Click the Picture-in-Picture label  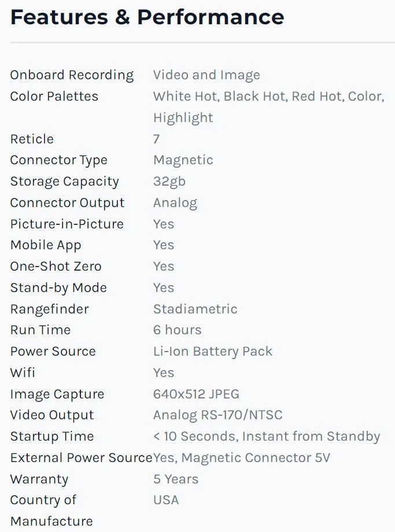(67, 224)
